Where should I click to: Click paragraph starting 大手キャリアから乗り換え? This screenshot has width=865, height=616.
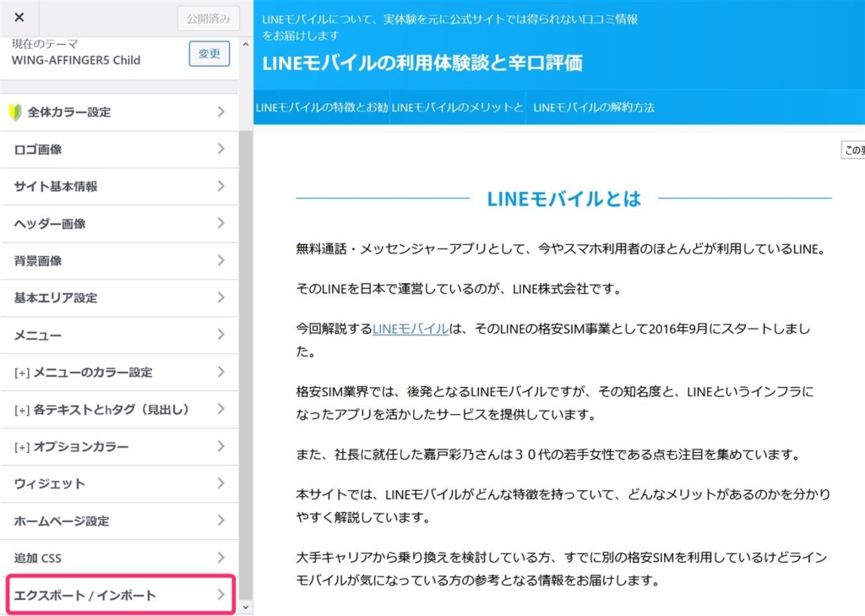coord(562,569)
